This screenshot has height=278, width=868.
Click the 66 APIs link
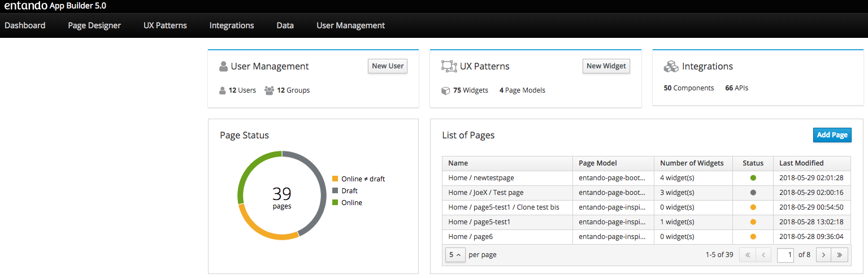pos(737,88)
